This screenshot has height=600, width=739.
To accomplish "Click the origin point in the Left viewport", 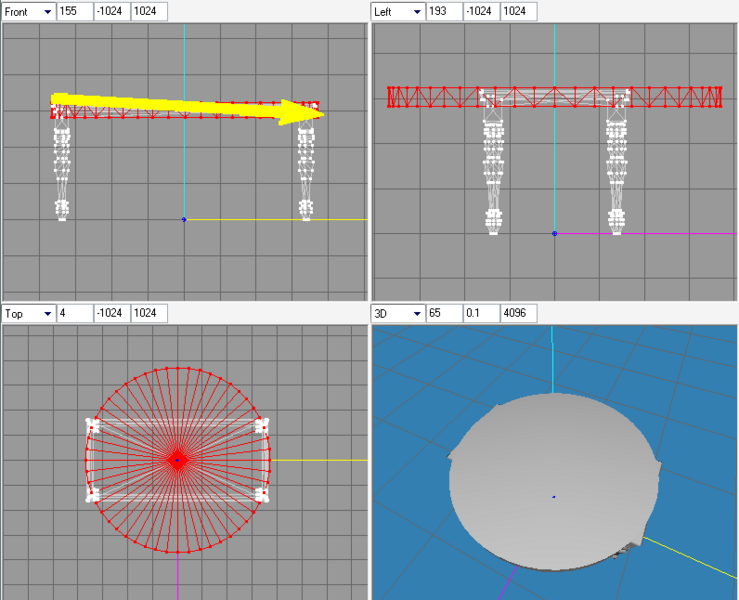I will (555, 233).
